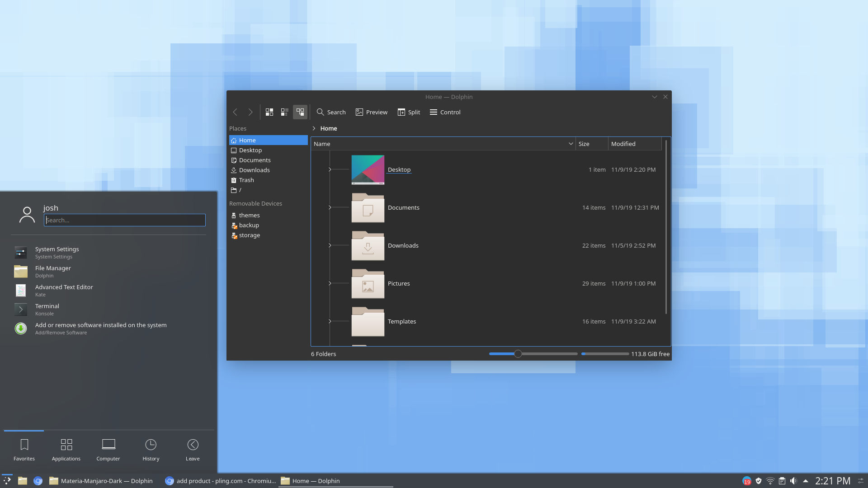The image size is (868, 488).
Task: Switch to Icons view mode
Action: pos(269,112)
